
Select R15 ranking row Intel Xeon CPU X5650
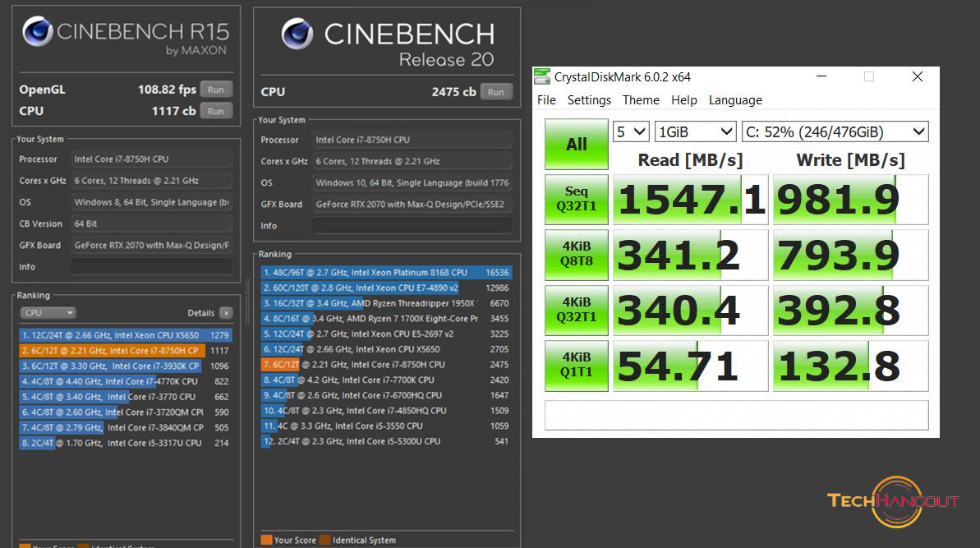125,335
